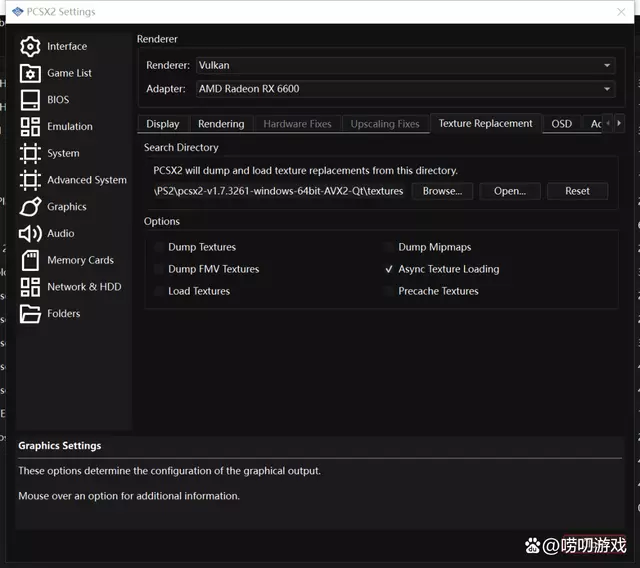Screen dimensions: 640x568
Task: Click the Browse... button
Action: click(442, 191)
